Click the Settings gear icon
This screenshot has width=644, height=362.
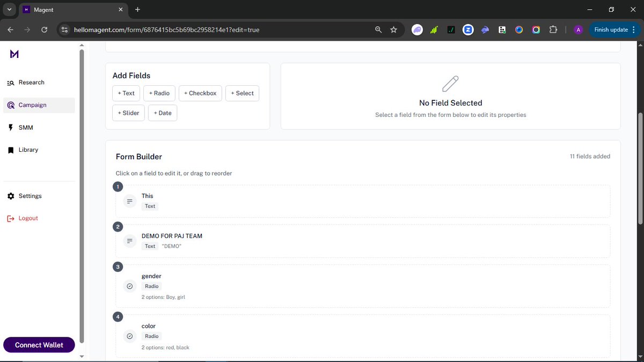[x=11, y=196]
